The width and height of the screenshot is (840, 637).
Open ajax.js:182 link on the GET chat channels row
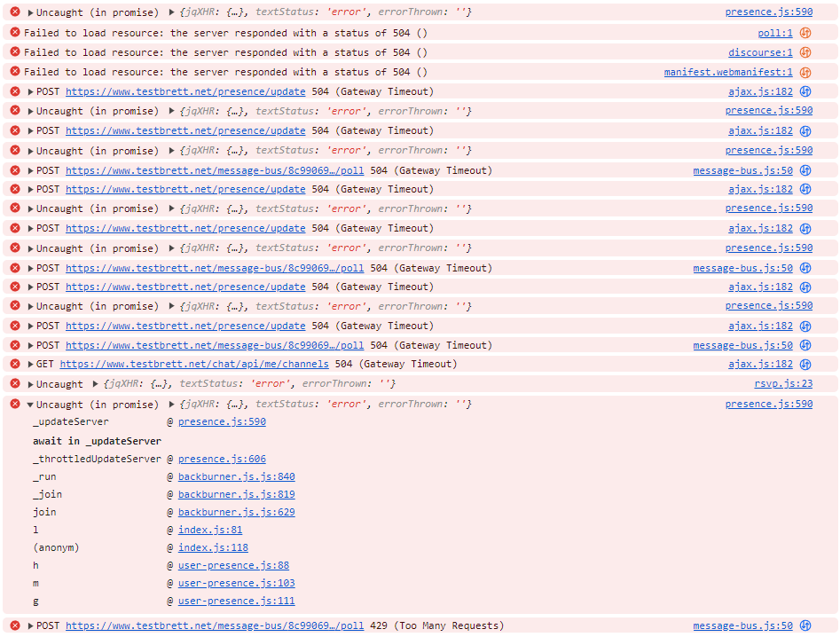coord(760,365)
